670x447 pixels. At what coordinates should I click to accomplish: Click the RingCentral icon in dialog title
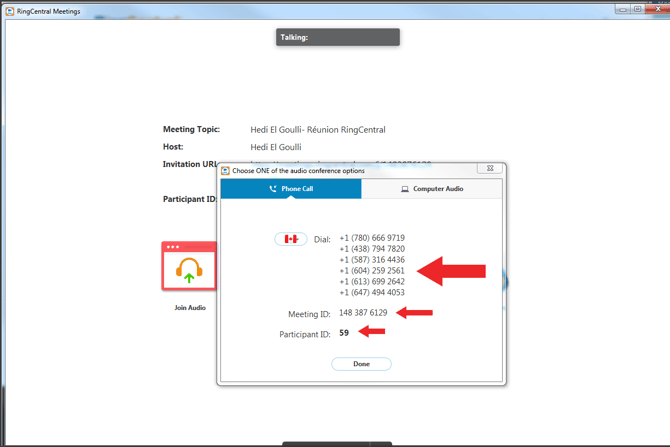point(225,171)
